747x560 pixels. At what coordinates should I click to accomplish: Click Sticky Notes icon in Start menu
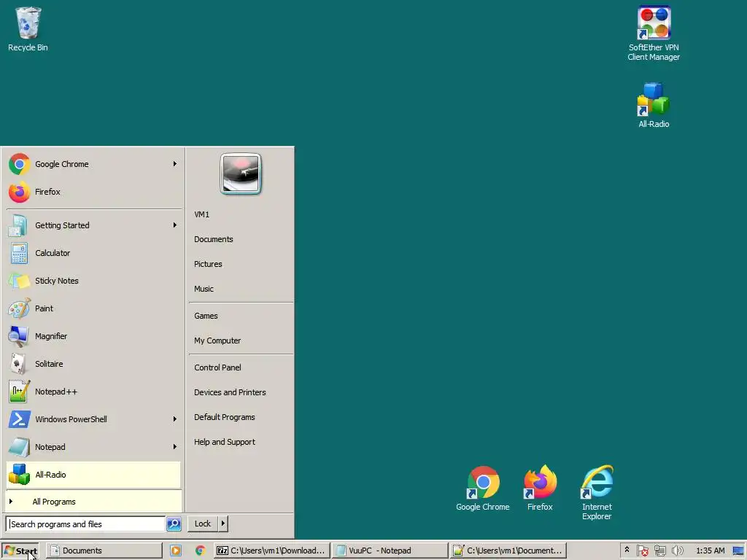19,281
